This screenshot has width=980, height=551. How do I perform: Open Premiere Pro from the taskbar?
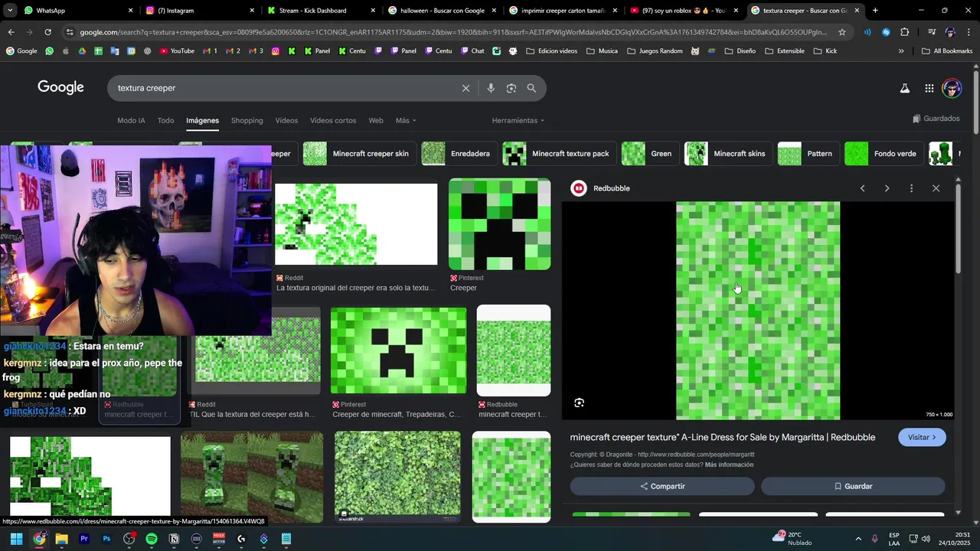(84, 539)
